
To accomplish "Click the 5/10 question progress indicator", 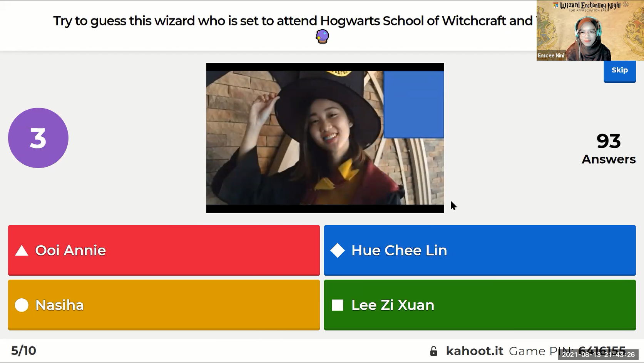I will tap(23, 351).
